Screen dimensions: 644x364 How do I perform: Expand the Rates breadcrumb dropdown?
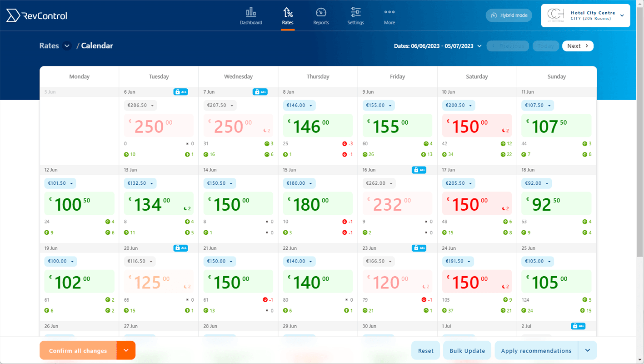(66, 45)
